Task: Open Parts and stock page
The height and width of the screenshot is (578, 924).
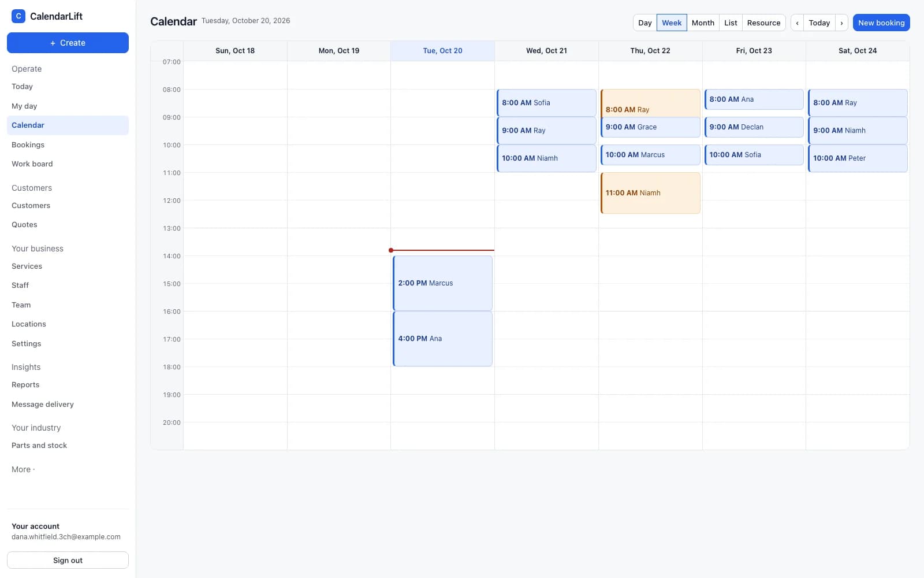Action: click(x=68, y=446)
